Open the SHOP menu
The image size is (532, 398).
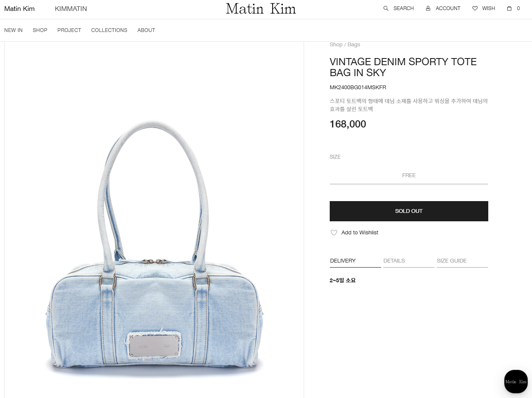click(x=40, y=30)
